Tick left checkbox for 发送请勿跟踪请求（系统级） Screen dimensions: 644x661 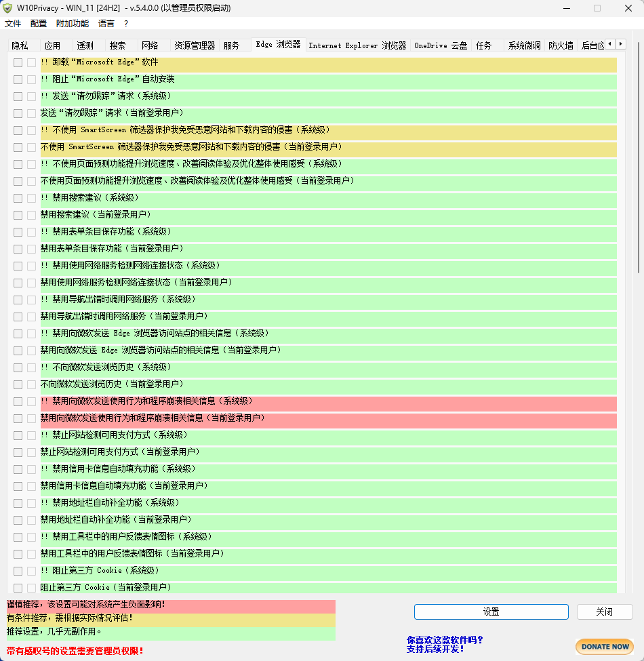pos(18,96)
